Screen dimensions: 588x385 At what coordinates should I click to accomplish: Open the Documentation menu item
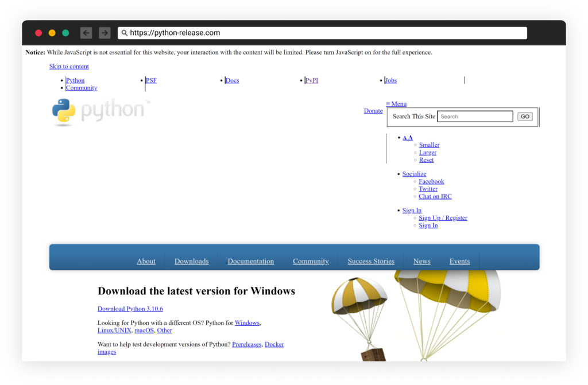(251, 261)
